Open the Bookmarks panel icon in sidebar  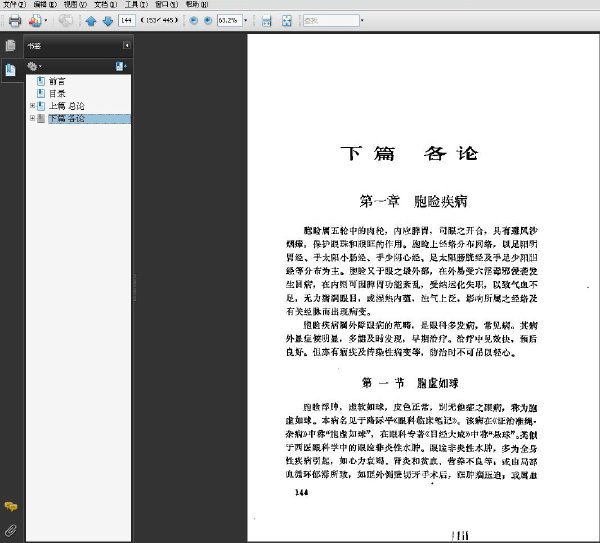(x=11, y=70)
